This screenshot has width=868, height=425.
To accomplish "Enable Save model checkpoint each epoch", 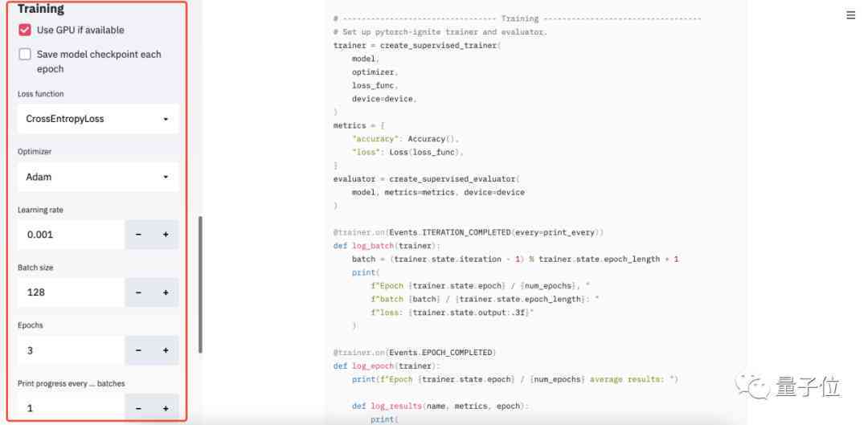I will pyautogui.click(x=25, y=55).
